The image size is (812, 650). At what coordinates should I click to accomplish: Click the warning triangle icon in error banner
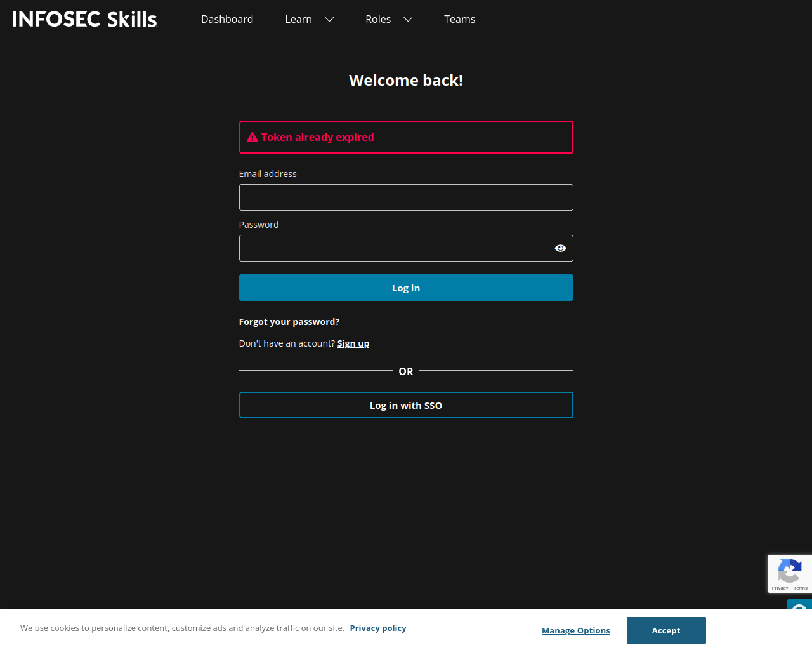point(252,137)
